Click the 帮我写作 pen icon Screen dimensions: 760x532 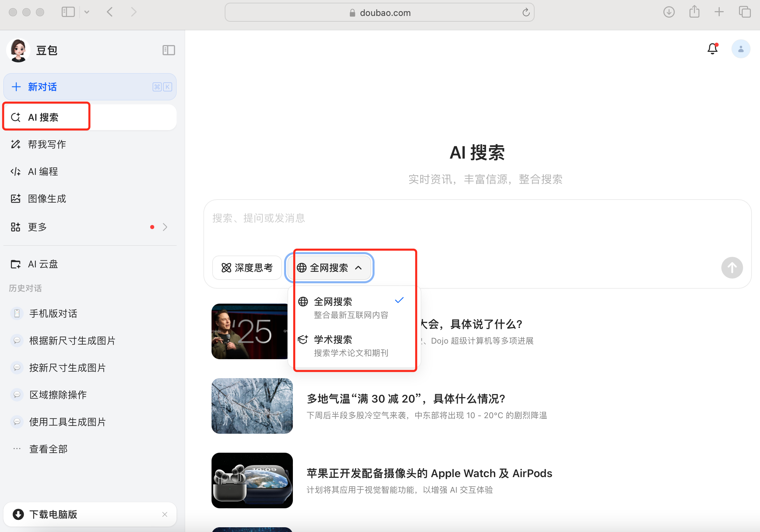[16, 144]
